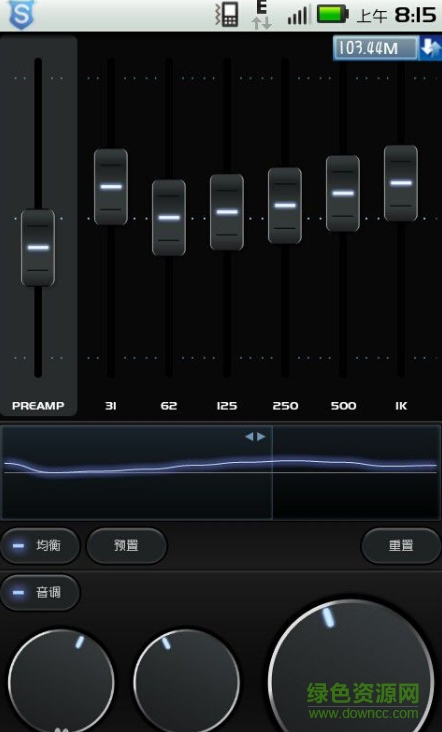
Task: Click the 上午 8:15 status bar clock
Action: pos(396,15)
